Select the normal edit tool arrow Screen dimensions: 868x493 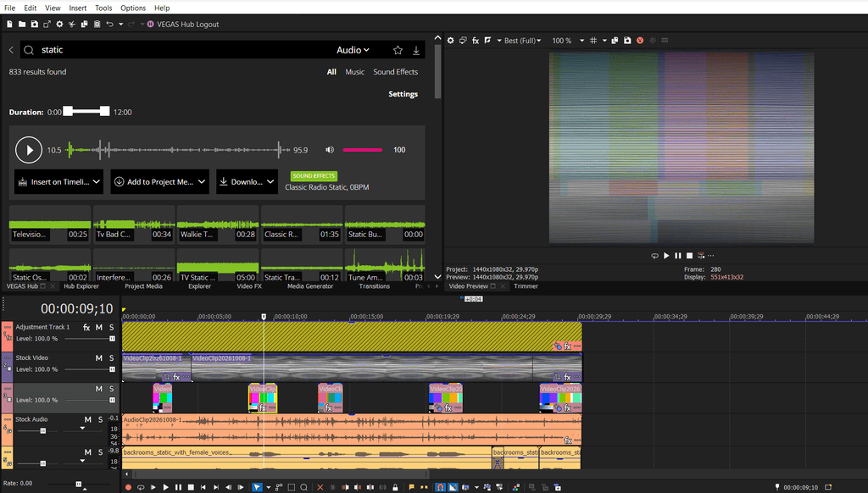257,487
